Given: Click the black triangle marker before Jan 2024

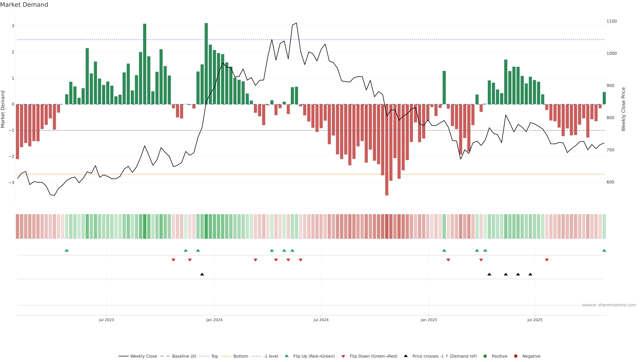Looking at the screenshot, I should 202,274.
